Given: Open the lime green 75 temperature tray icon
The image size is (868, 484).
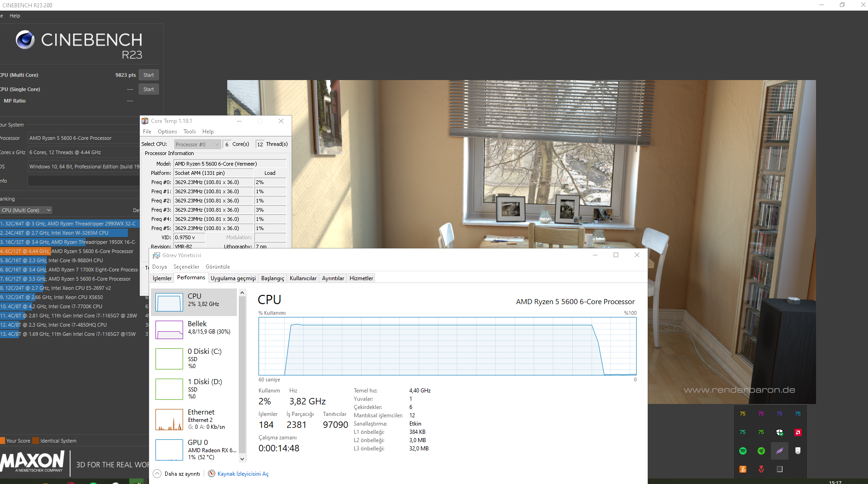Looking at the screenshot, I should click(761, 432).
